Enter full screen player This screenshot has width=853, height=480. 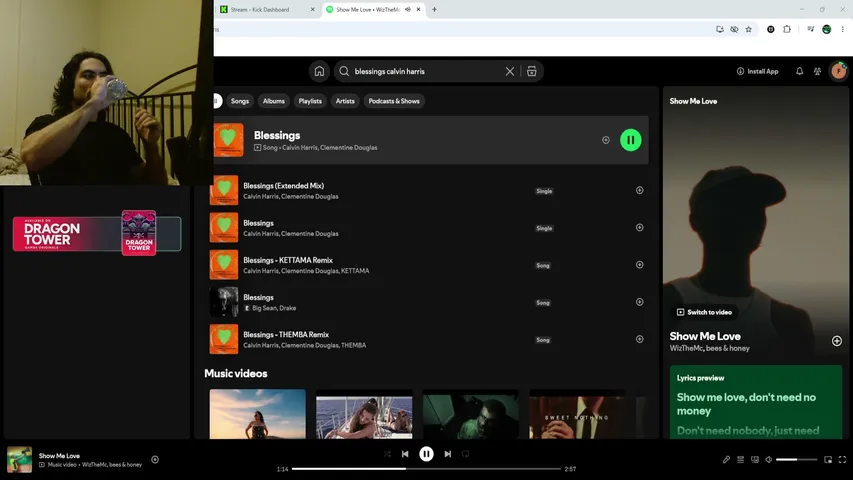coord(842,460)
